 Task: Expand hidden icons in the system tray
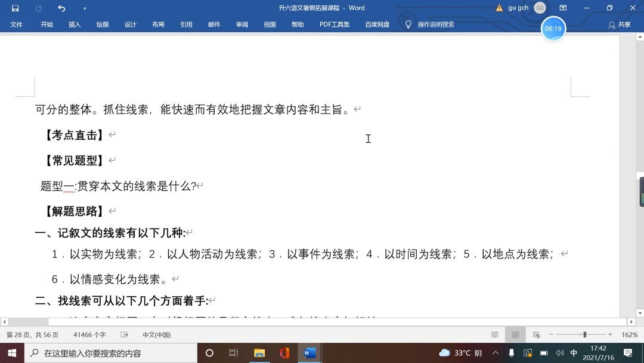(494, 353)
